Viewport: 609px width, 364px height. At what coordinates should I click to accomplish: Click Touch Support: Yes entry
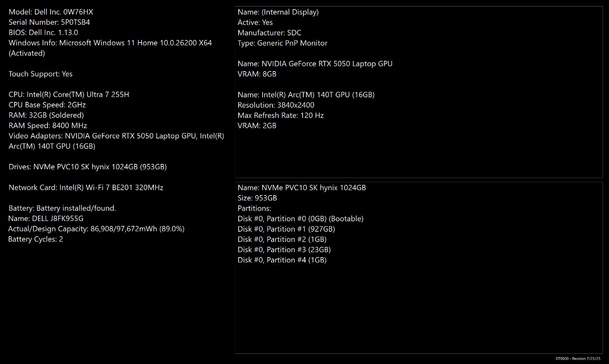pyautogui.click(x=40, y=74)
